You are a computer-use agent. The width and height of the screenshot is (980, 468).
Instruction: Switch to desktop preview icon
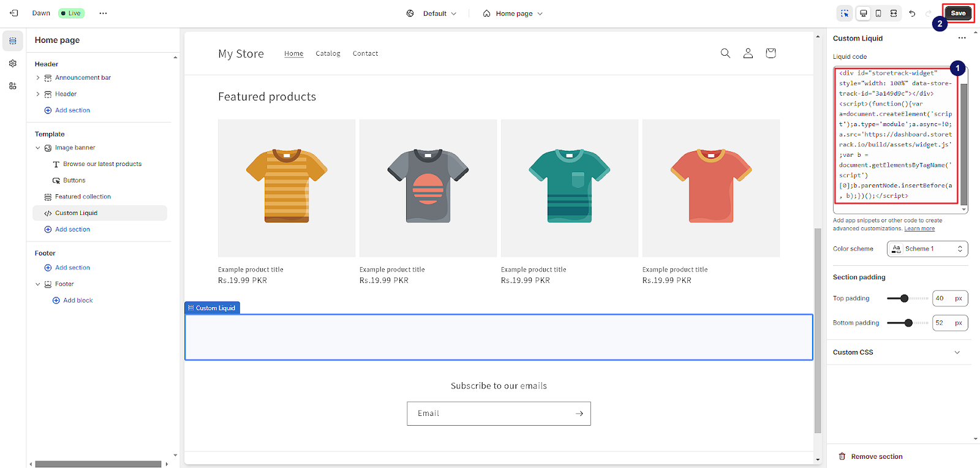tap(863, 13)
